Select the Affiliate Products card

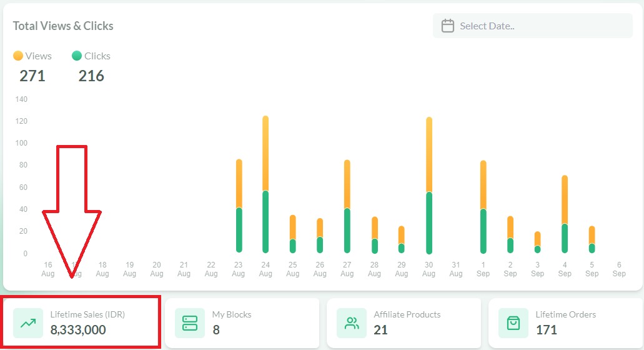point(404,322)
